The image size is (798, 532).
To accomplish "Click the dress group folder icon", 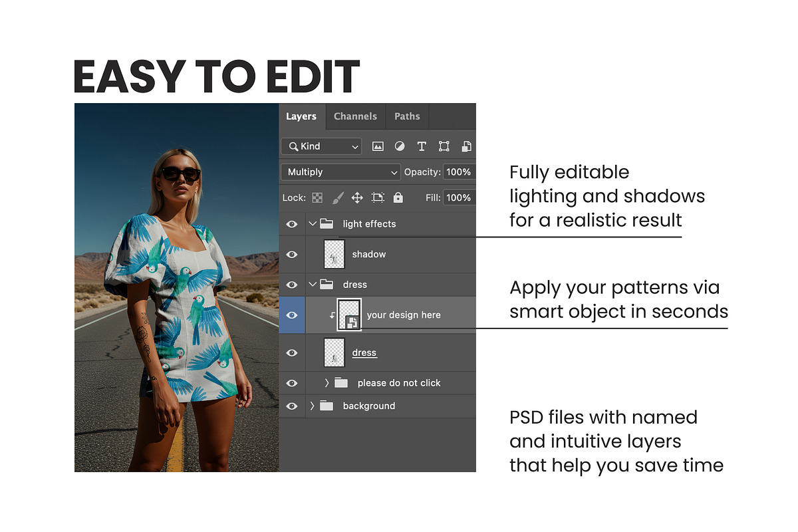I will pos(327,284).
